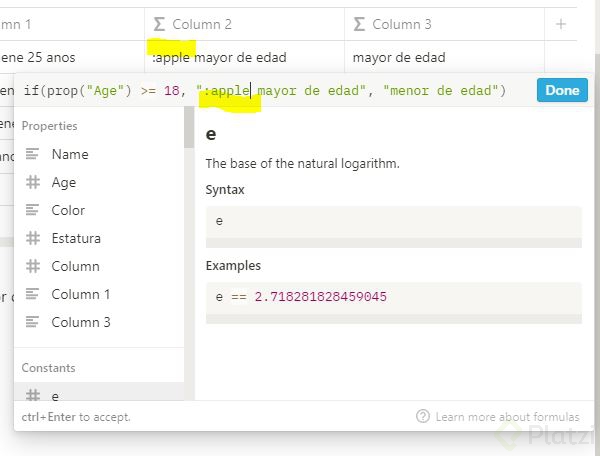The image size is (600, 456).
Task: Open Learn more about formulas link
Action: point(507,417)
